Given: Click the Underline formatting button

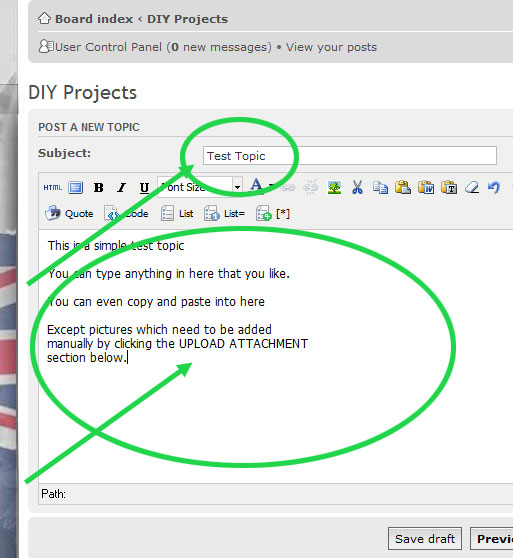Looking at the screenshot, I should 144,188.
